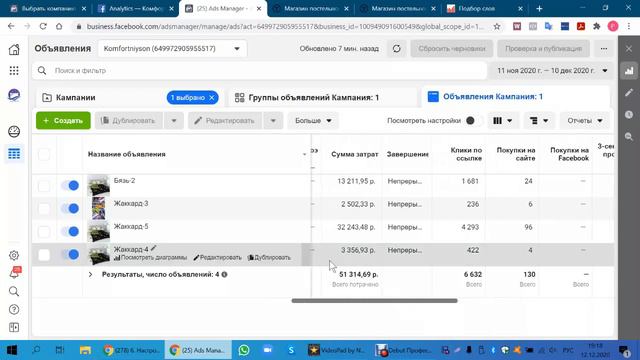Viewport: 640px width, 360px height.
Task: Click inline Редактировать link for Жаккард-4
Action: coord(218,258)
